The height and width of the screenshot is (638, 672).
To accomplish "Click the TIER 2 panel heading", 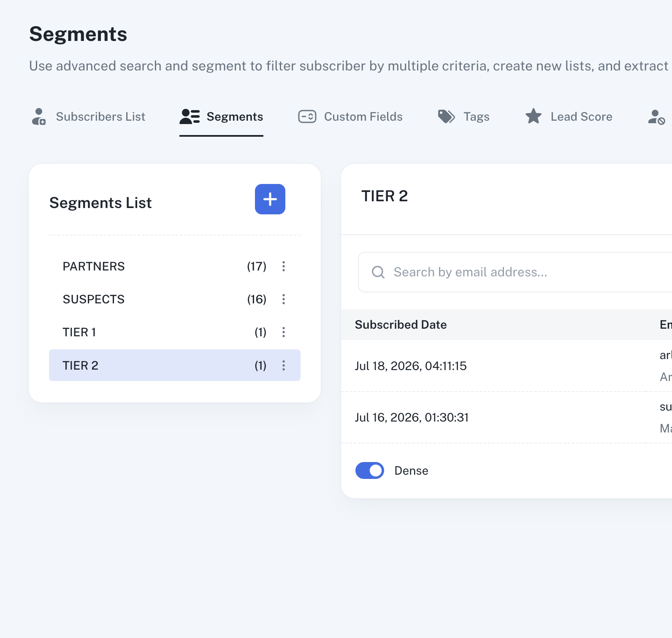I will pyautogui.click(x=385, y=196).
